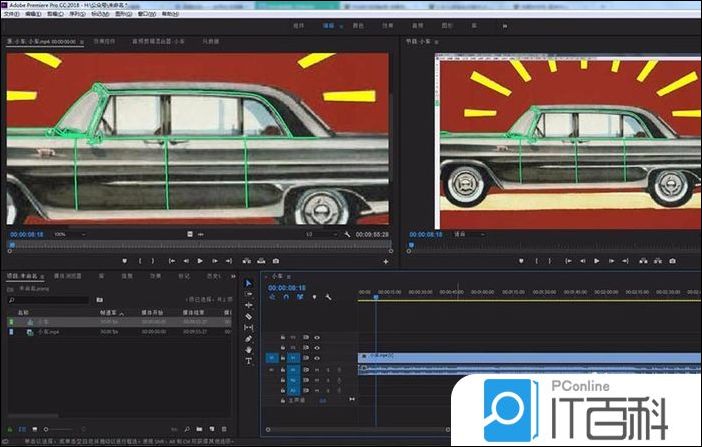Switch to the 编辑 workspace tab

point(329,27)
